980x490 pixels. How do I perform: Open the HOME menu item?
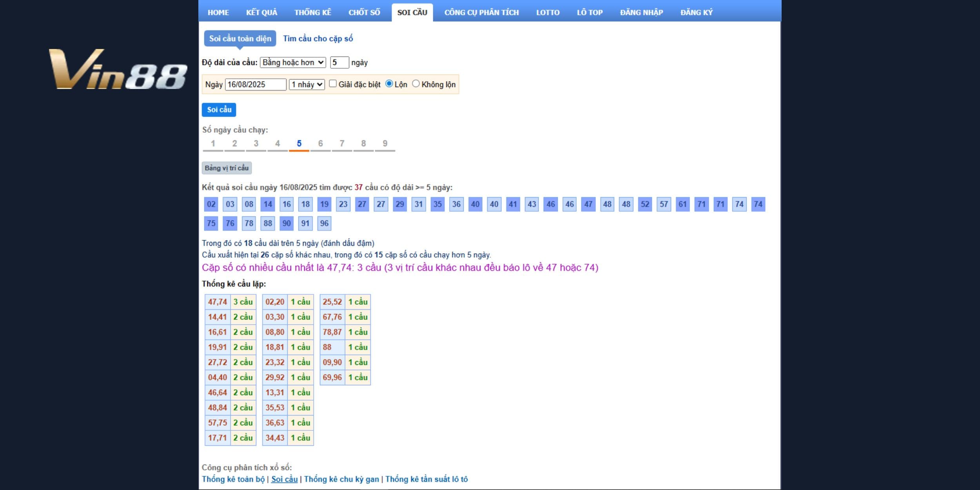pos(218,13)
